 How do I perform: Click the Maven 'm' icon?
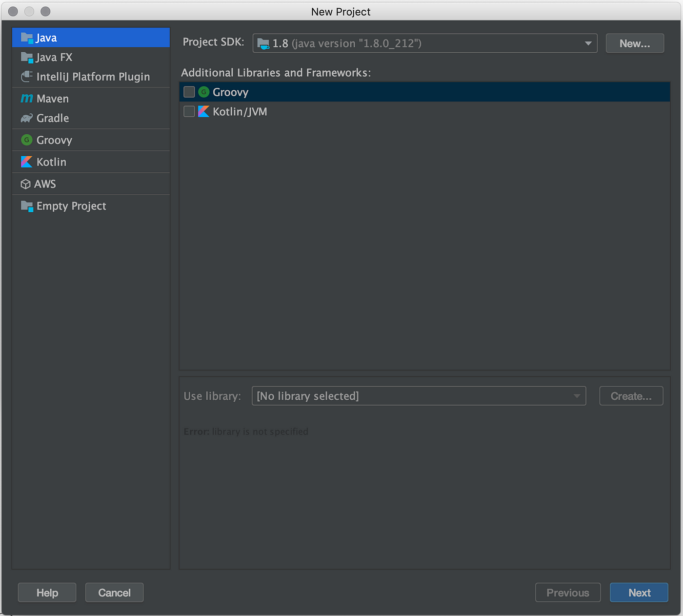point(27,99)
